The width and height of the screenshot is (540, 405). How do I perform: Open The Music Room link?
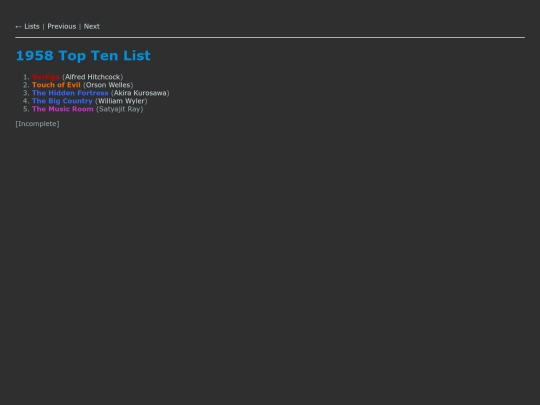tap(63, 109)
